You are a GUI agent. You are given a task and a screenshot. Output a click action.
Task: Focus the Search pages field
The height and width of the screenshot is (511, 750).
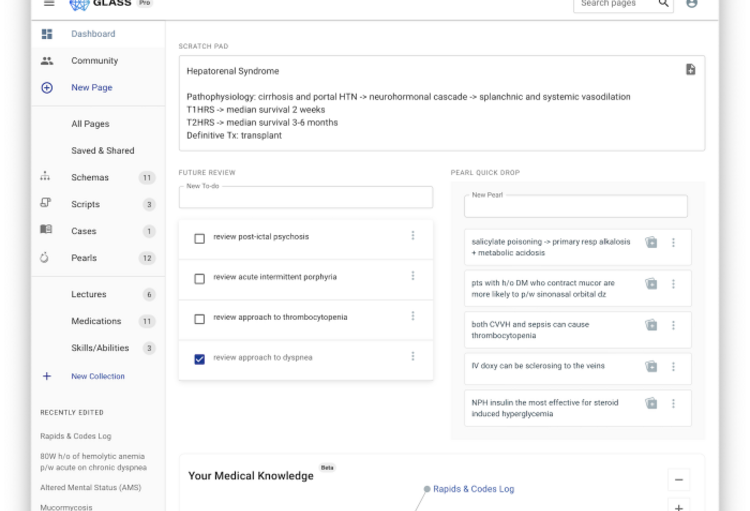point(615,3)
